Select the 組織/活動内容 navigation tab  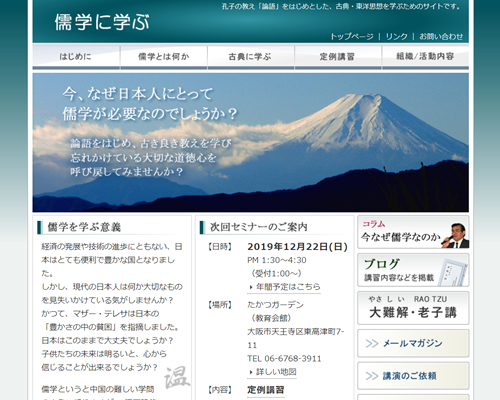click(x=425, y=57)
